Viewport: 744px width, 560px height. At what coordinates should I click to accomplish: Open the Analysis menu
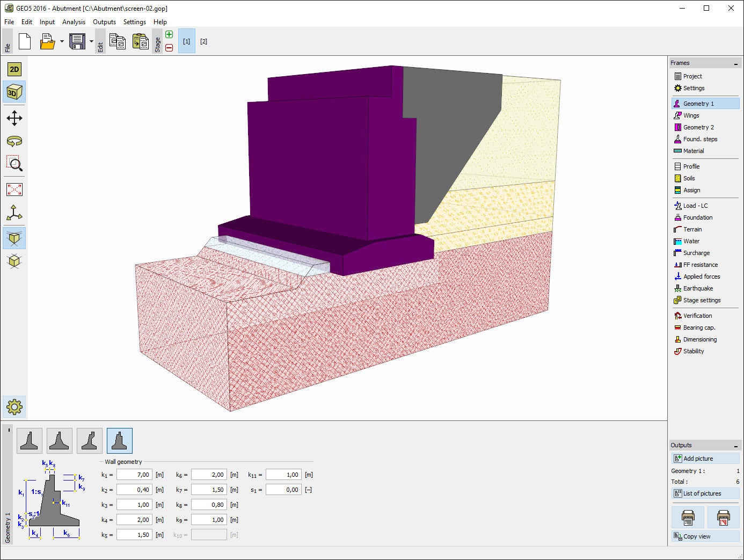coord(74,22)
